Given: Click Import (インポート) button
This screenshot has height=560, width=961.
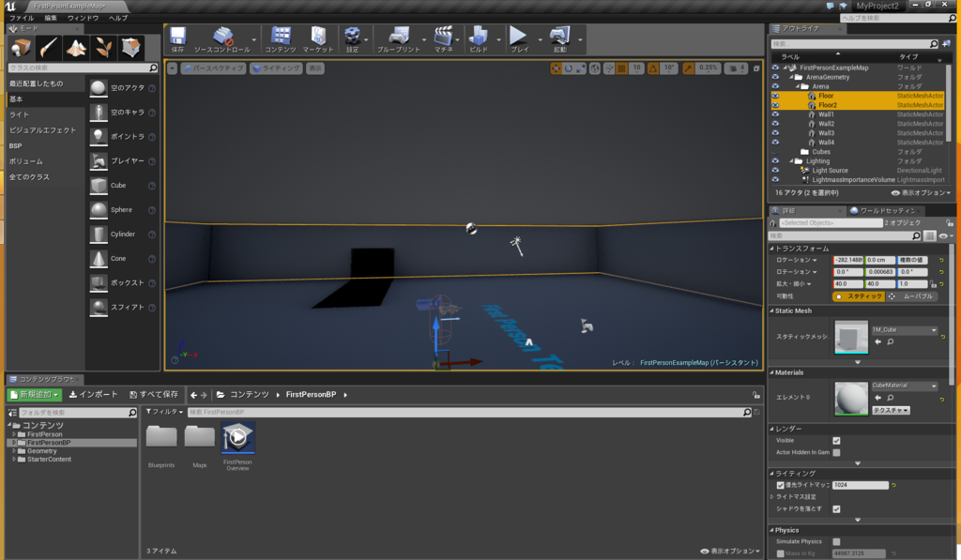Looking at the screenshot, I should pyautogui.click(x=93, y=395).
